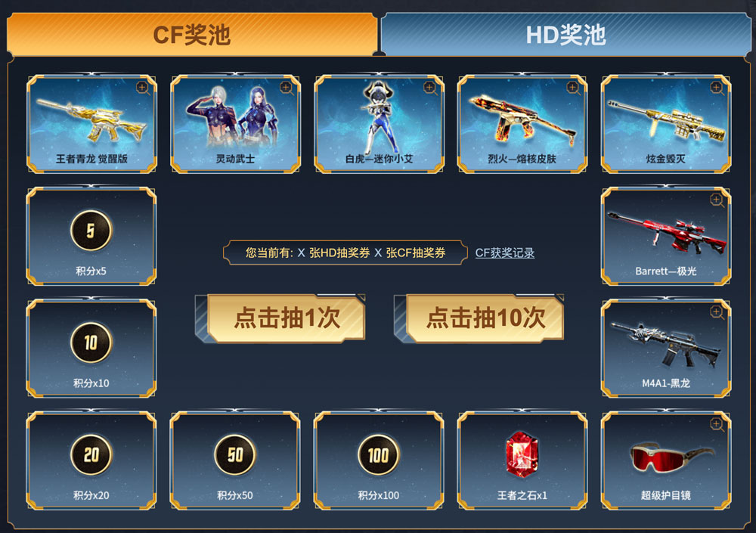Switch to the HD奖池 tab
Image resolution: width=756 pixels, height=533 pixels.
(565, 34)
